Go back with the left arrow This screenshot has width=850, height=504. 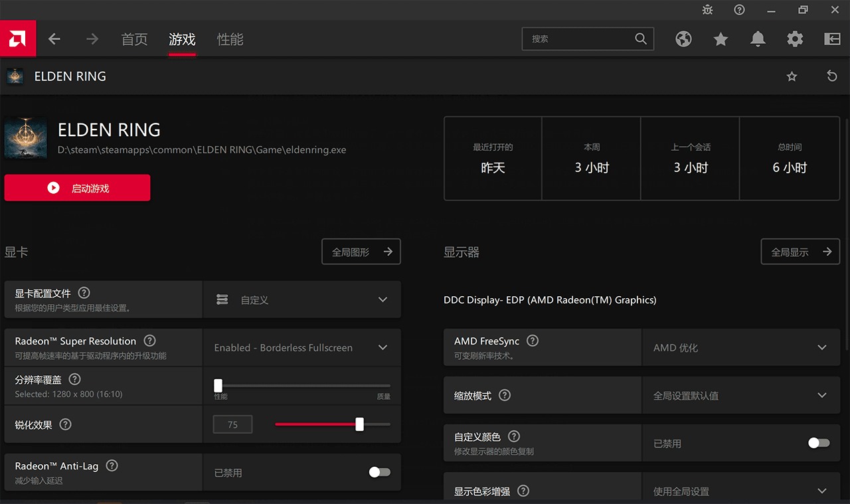click(54, 39)
